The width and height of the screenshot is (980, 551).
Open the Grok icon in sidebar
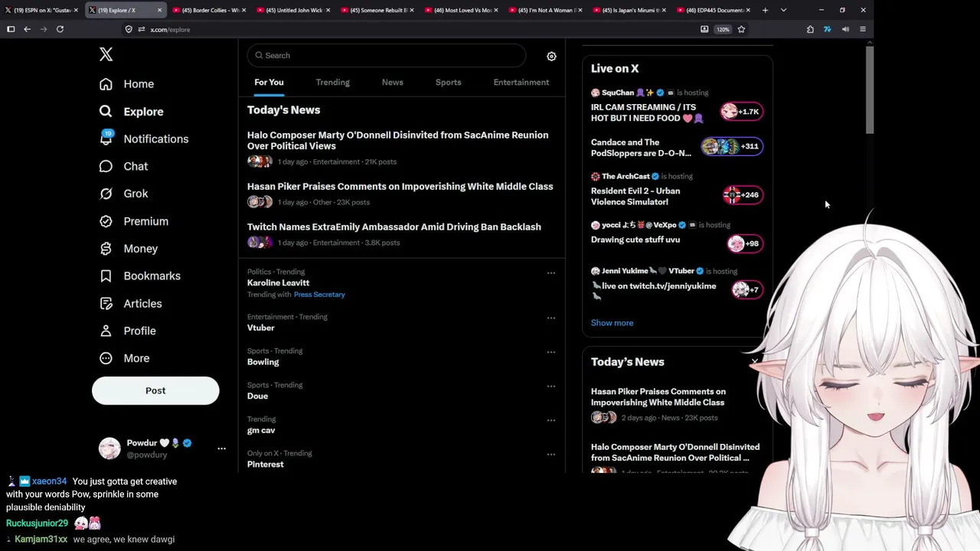106,194
